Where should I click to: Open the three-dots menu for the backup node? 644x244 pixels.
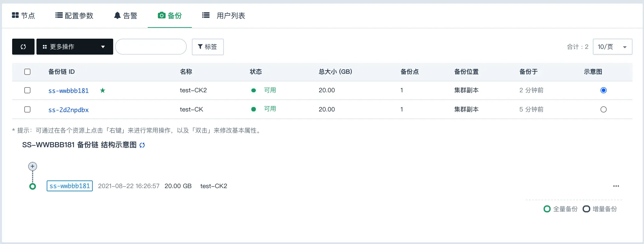tap(616, 186)
